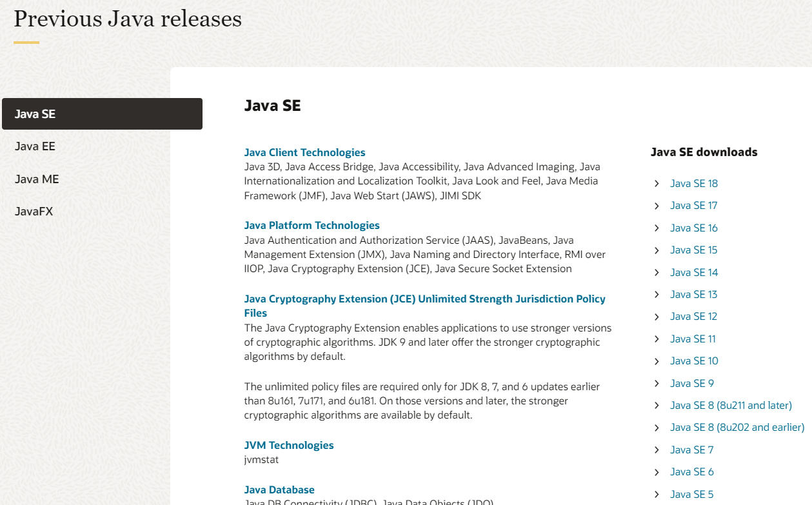Screen dimensions: 812x505
Task: Open Java SE 8 (8u202 and earlier)
Action: click(737, 428)
